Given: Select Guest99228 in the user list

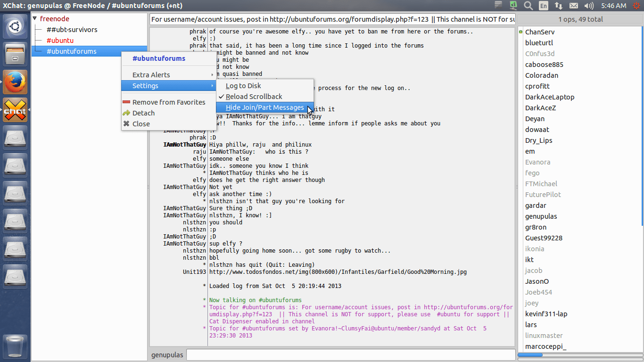Looking at the screenshot, I should (x=544, y=238).
